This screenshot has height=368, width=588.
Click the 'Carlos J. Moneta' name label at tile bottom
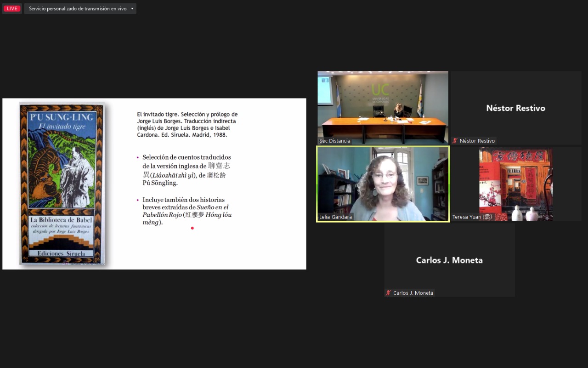[413, 293]
